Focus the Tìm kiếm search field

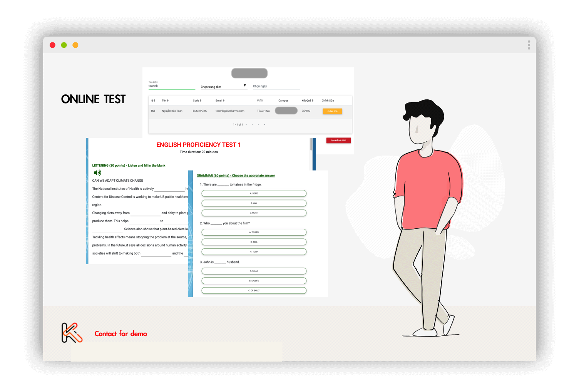[x=171, y=86]
